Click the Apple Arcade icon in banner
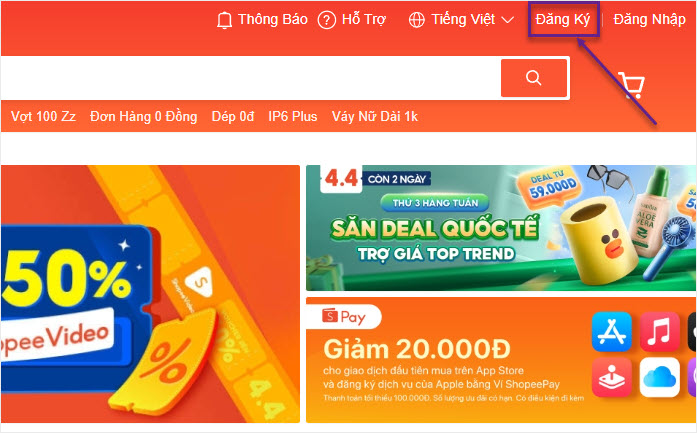This screenshot has width=697, height=433. (x=612, y=377)
